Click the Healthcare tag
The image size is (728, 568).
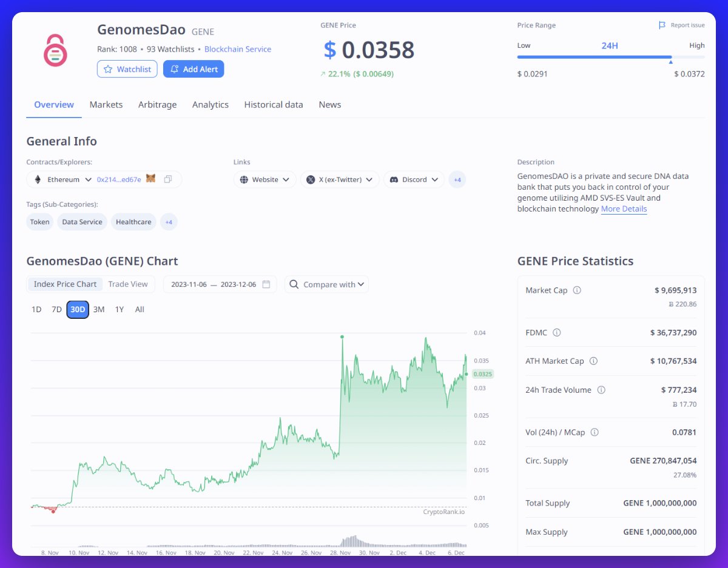133,222
